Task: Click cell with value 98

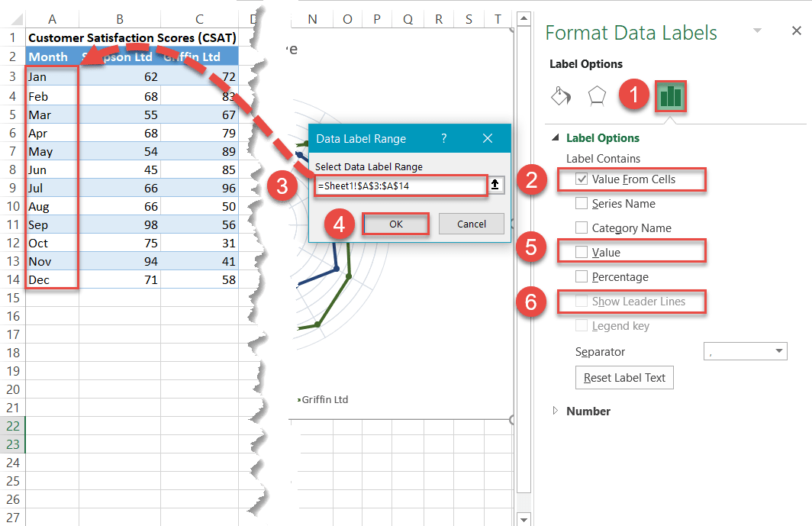Action: coord(120,224)
